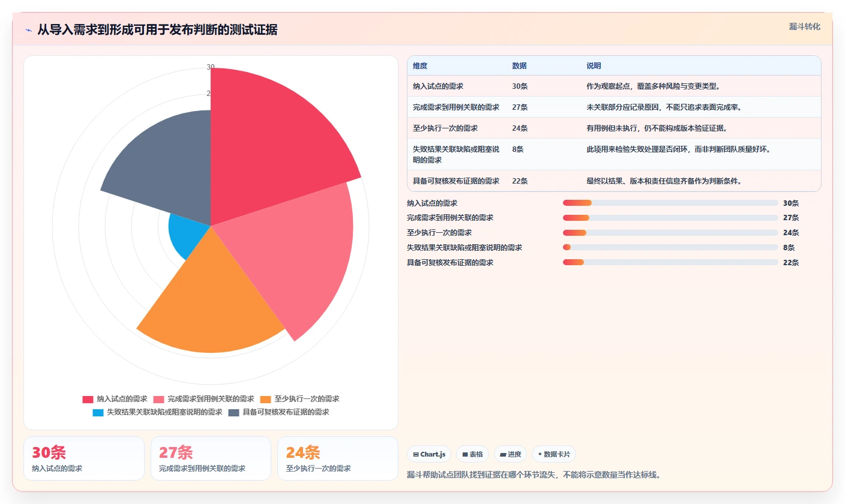Select table cell 具备可复核发布证据的需求

(x=456, y=181)
